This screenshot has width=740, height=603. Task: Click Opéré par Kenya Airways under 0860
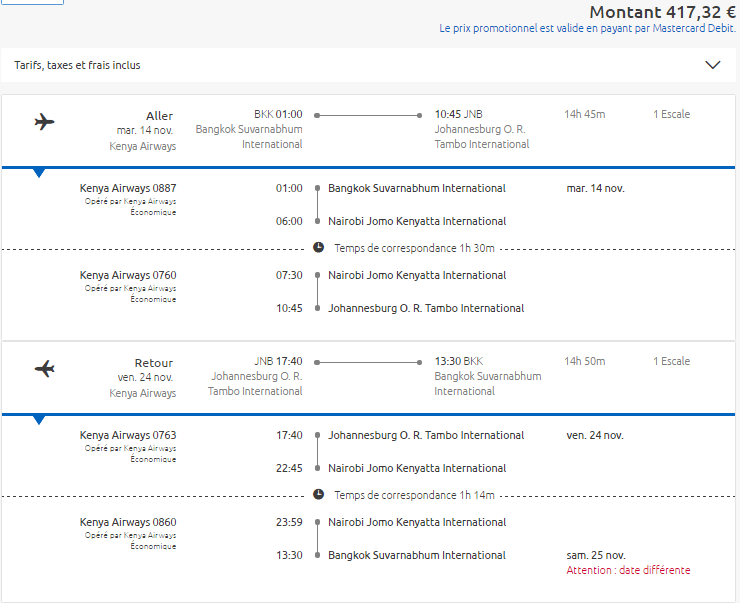pos(130,536)
